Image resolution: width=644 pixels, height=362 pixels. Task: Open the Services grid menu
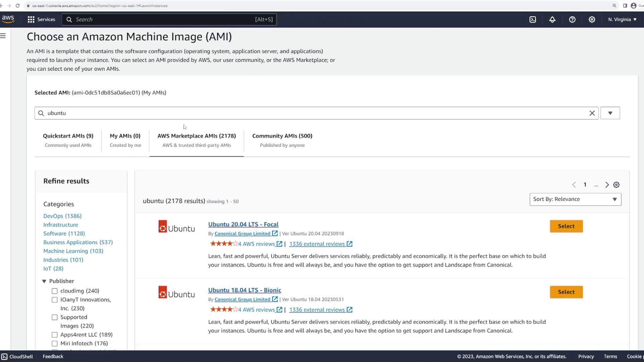[x=31, y=19]
